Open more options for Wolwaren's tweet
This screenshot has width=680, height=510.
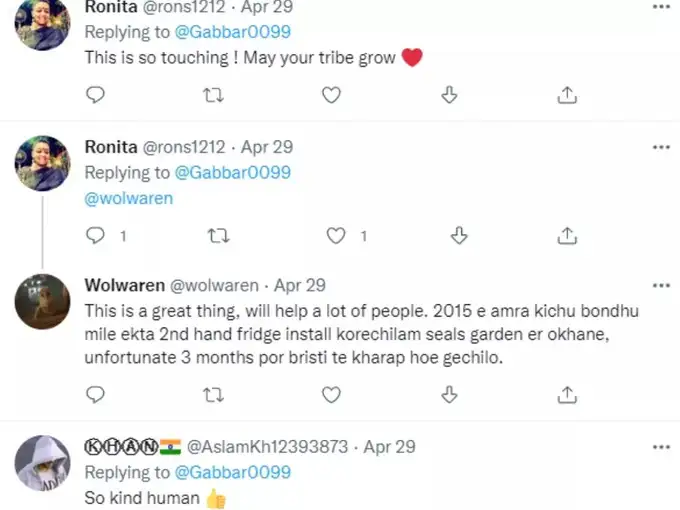pyautogui.click(x=660, y=286)
